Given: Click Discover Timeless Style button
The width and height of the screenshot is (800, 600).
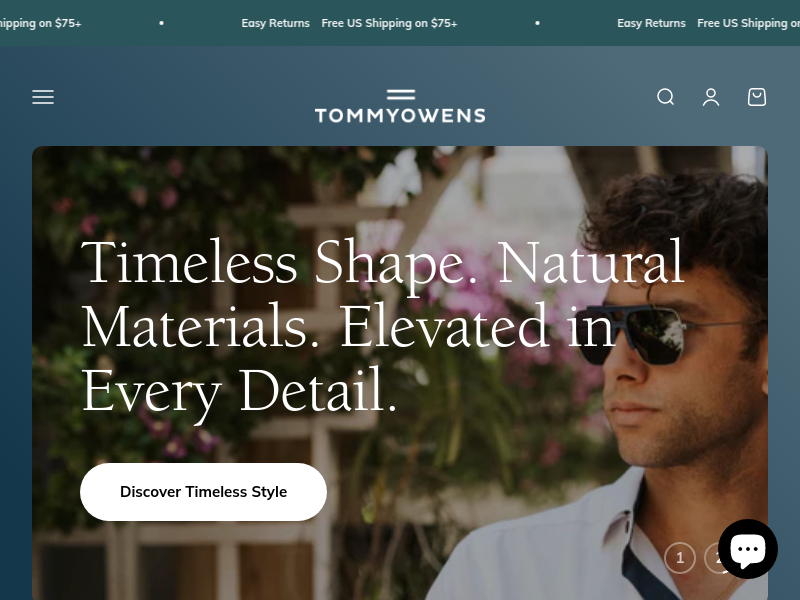Looking at the screenshot, I should [x=203, y=492].
